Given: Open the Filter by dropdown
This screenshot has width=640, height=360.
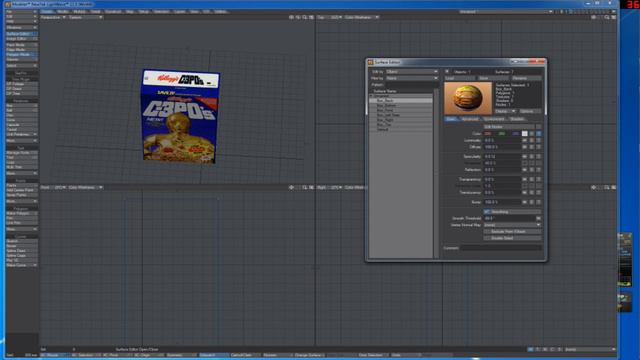Looking at the screenshot, I should pos(412,78).
